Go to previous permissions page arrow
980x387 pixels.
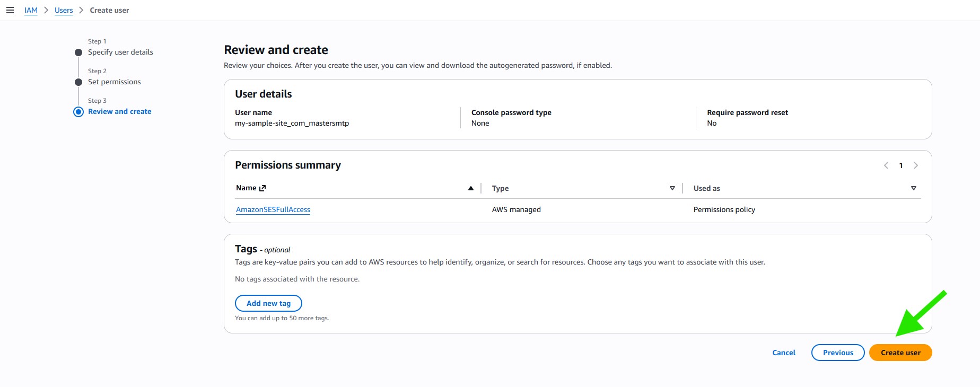886,165
